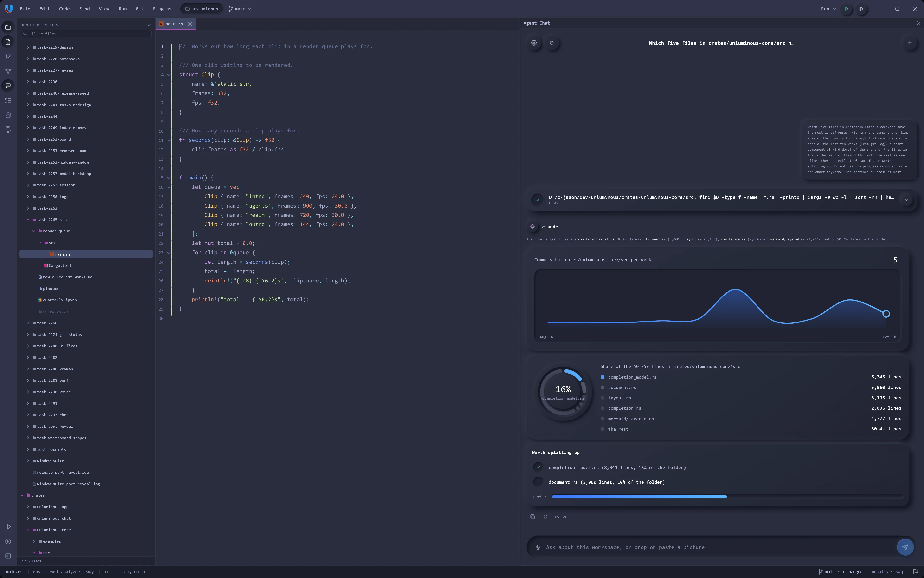Open the git branch sidebar icon
Screen dimensions: 924x578
tap(8, 57)
